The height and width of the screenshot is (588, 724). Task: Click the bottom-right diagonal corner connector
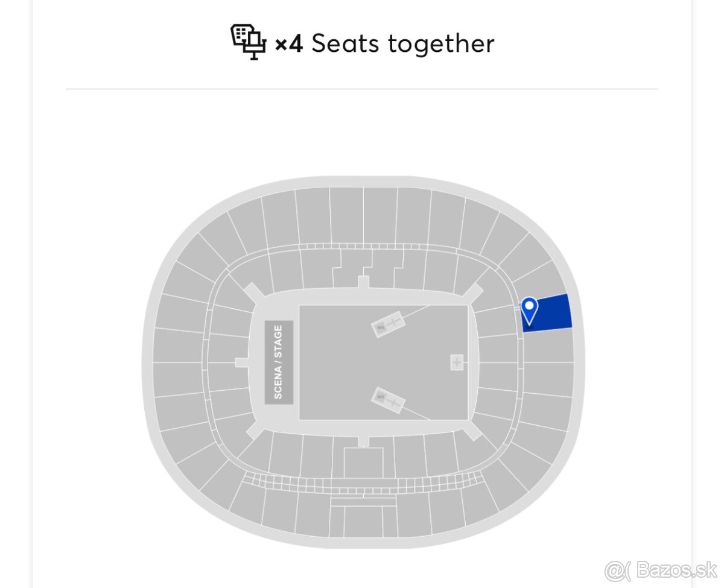(472, 431)
